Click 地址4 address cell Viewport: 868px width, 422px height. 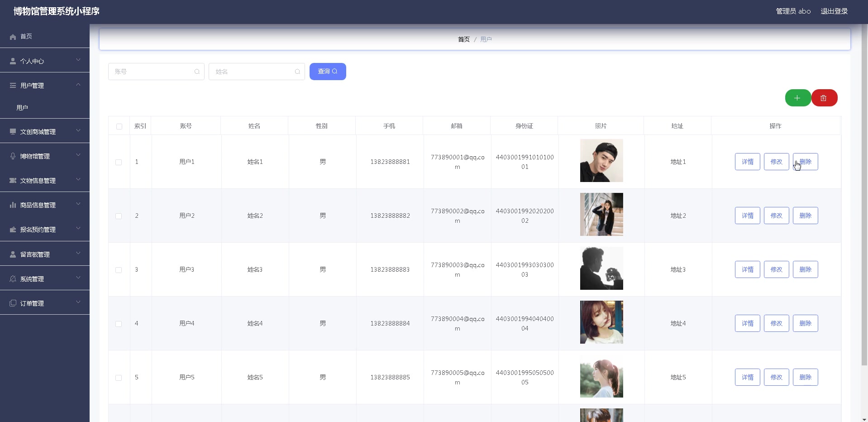point(678,323)
